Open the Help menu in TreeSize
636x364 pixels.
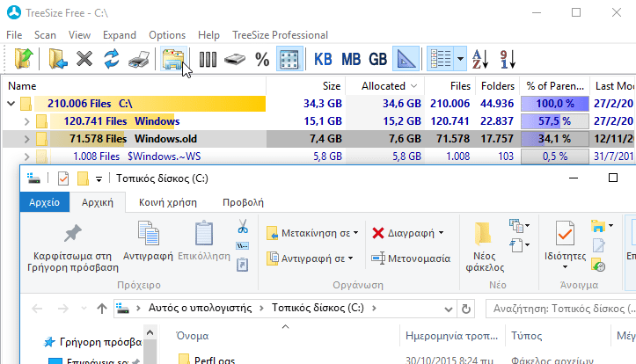(208, 35)
